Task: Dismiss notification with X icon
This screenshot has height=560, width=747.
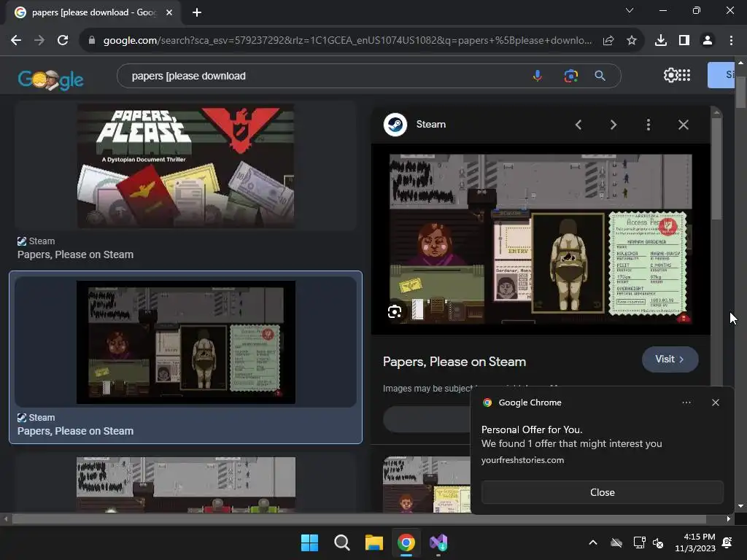Action: 716,402
